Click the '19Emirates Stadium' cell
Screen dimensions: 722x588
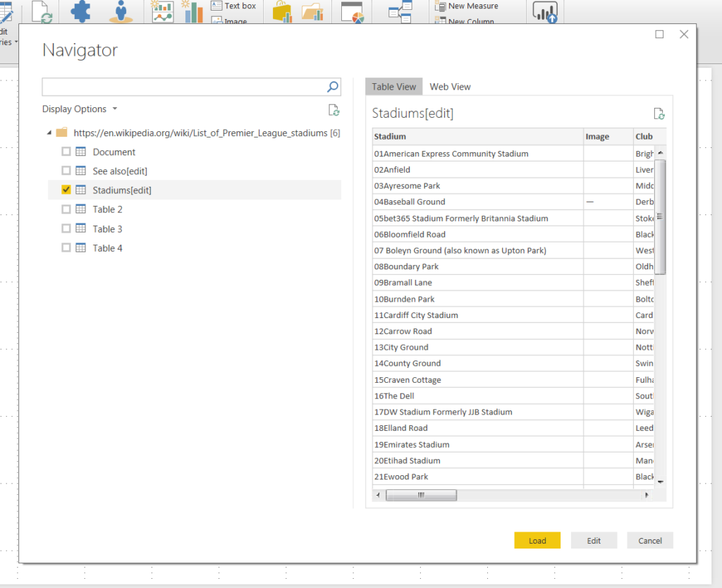(x=478, y=444)
